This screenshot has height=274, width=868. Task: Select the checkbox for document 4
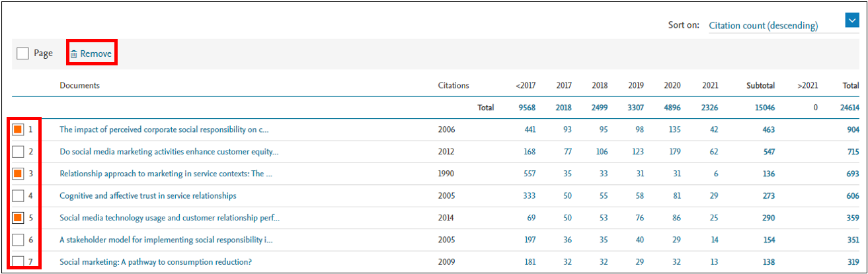(x=19, y=195)
